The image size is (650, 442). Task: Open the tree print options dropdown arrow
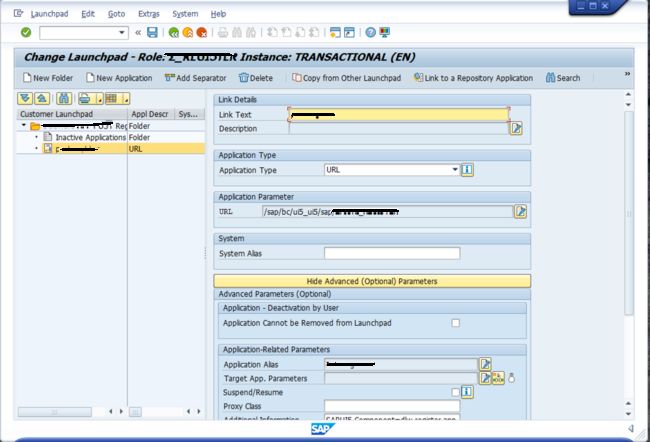pyautogui.click(x=99, y=99)
